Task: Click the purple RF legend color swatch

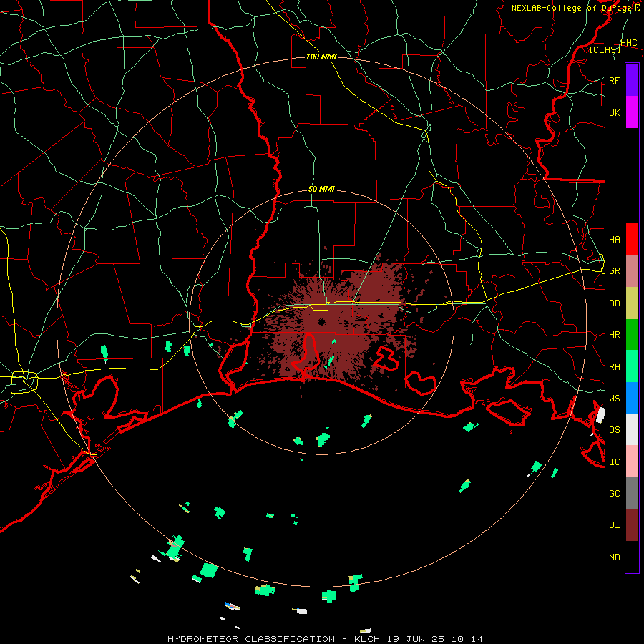Action: (632, 80)
